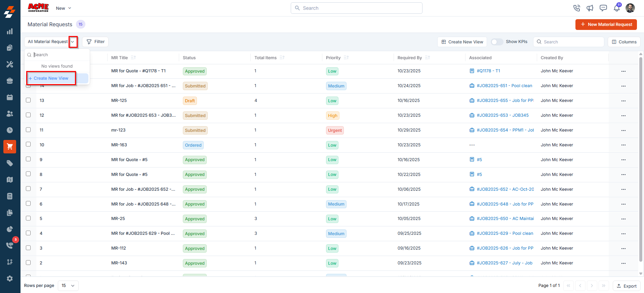Open the chat messages icon
This screenshot has height=293, width=644.
click(x=603, y=8)
